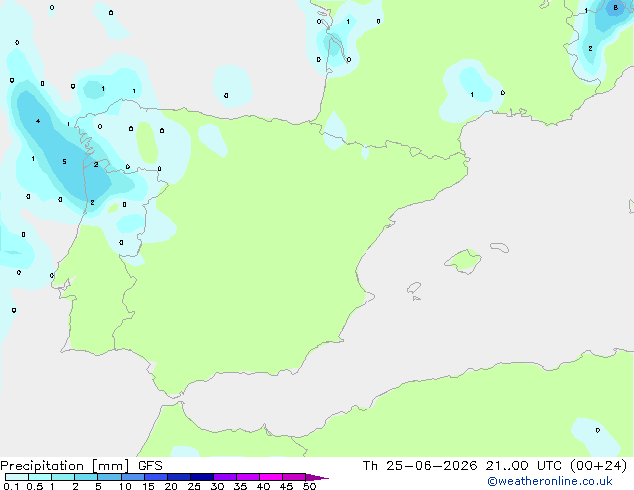634x490 pixels.
Task: Click the '35' legend scale label
Action: [240, 486]
